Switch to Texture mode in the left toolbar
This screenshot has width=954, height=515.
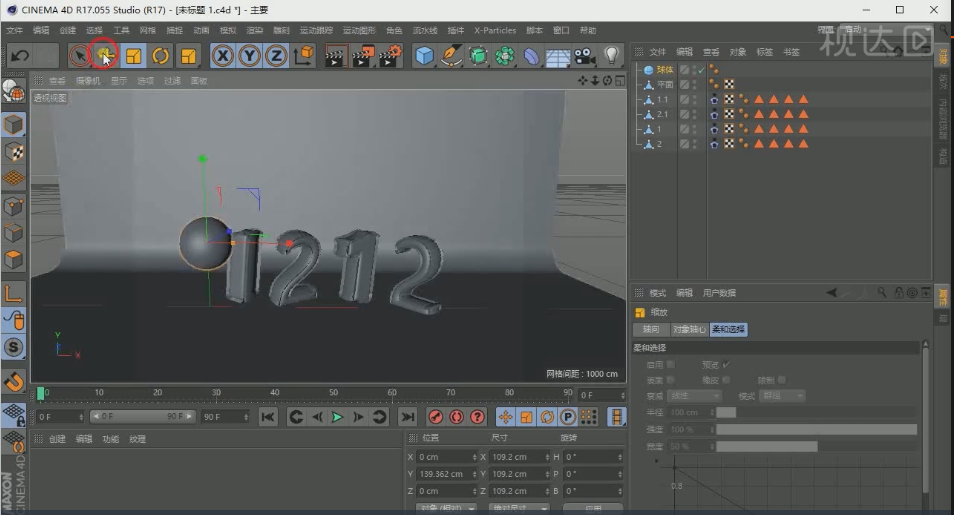pyautogui.click(x=13, y=152)
